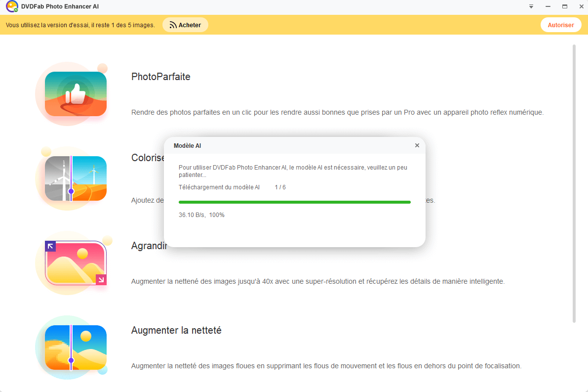The height and width of the screenshot is (392, 588).
Task: Open the Agrandir enlarge image icon
Action: pos(76,263)
